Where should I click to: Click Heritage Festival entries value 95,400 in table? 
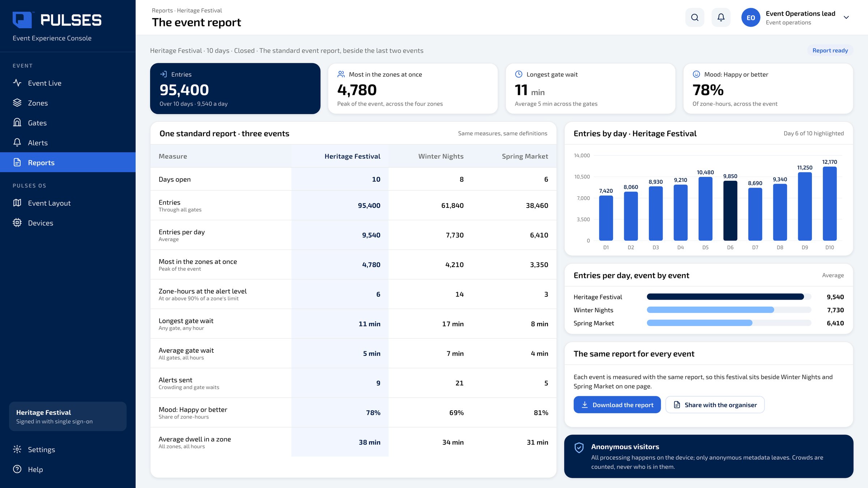pos(369,205)
